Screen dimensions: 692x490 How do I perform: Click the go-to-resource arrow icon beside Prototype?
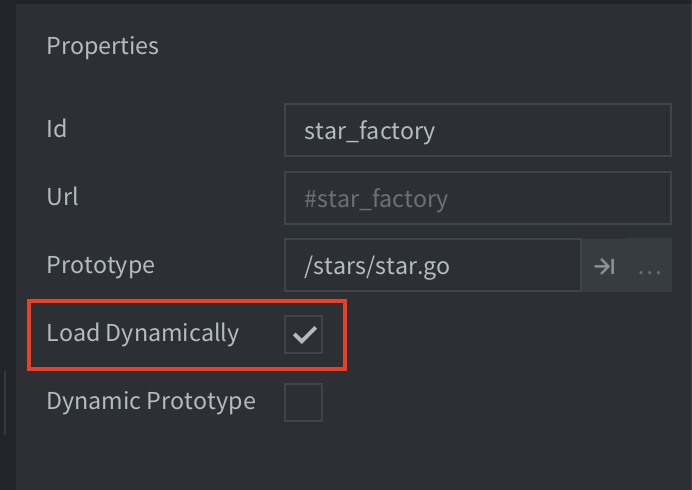604,266
